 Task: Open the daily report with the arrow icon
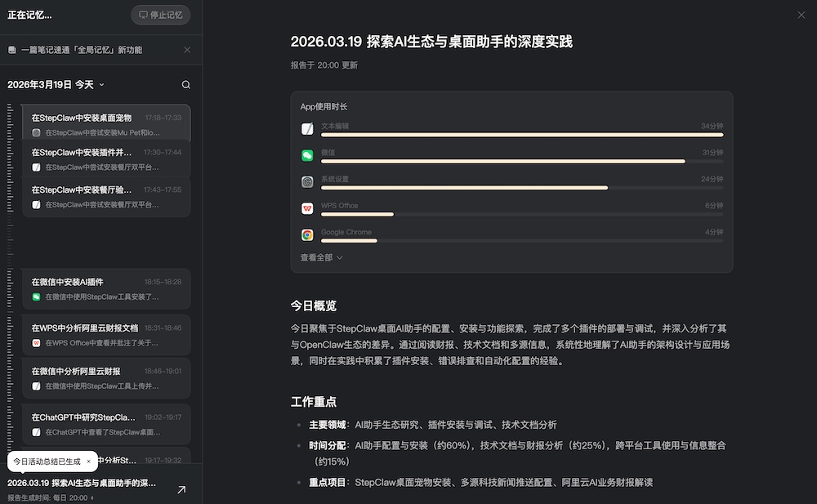(181, 489)
